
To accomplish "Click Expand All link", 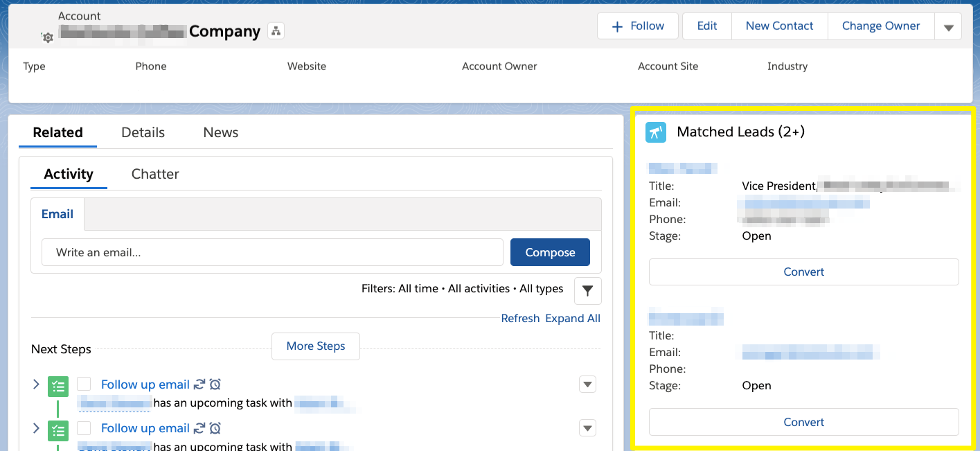I will [x=573, y=318].
